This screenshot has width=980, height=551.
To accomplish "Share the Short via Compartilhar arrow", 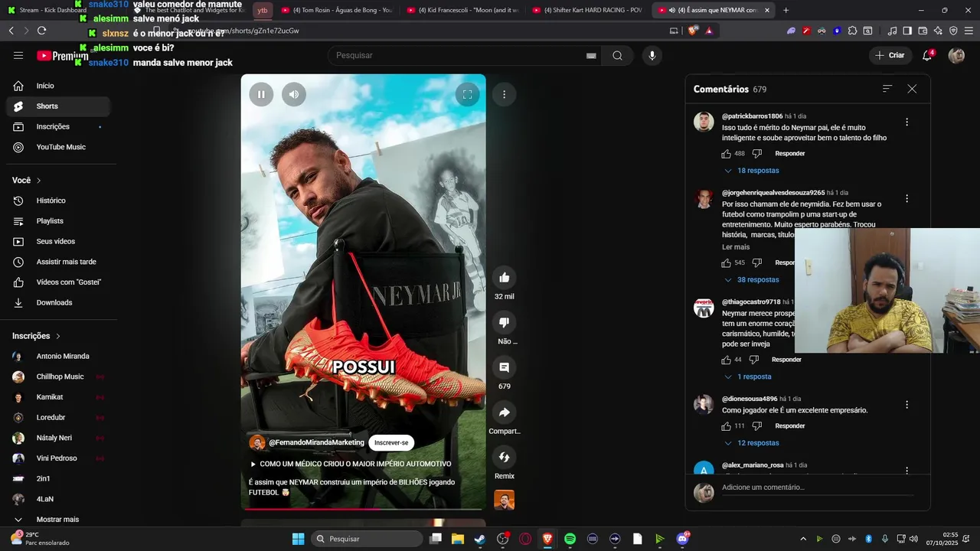I will click(x=504, y=412).
